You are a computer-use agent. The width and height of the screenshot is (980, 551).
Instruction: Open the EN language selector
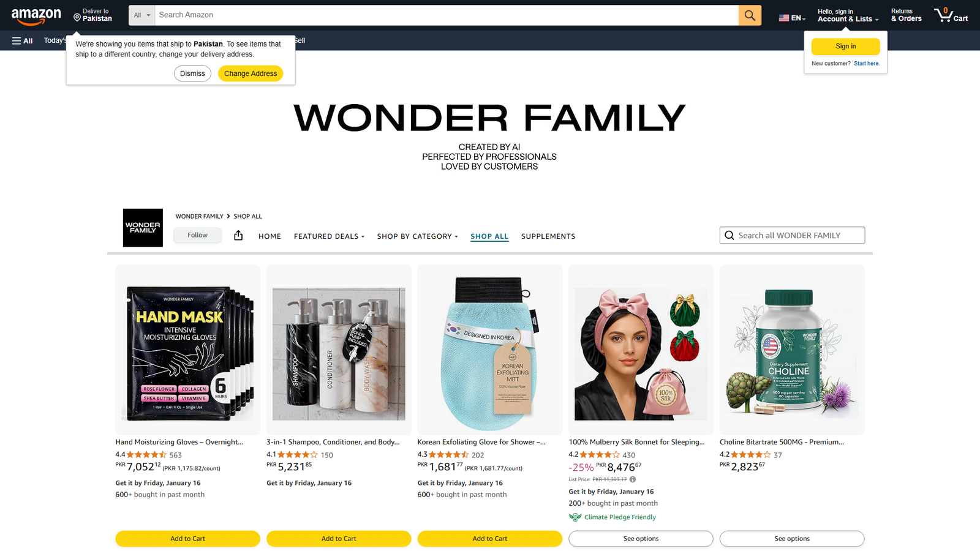(x=792, y=18)
